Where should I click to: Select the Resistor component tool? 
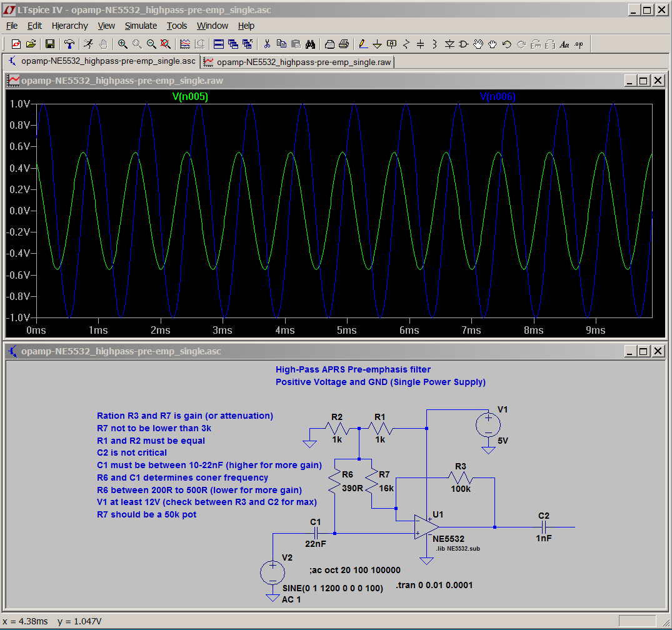[x=406, y=44]
